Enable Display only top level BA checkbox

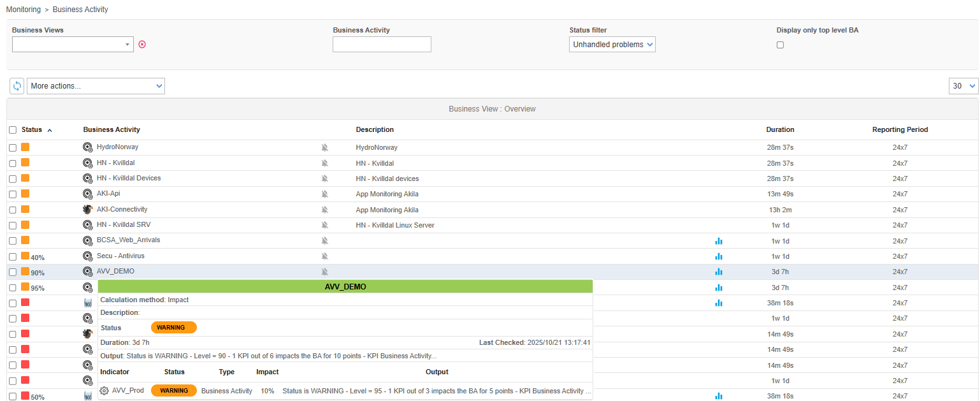click(x=780, y=45)
